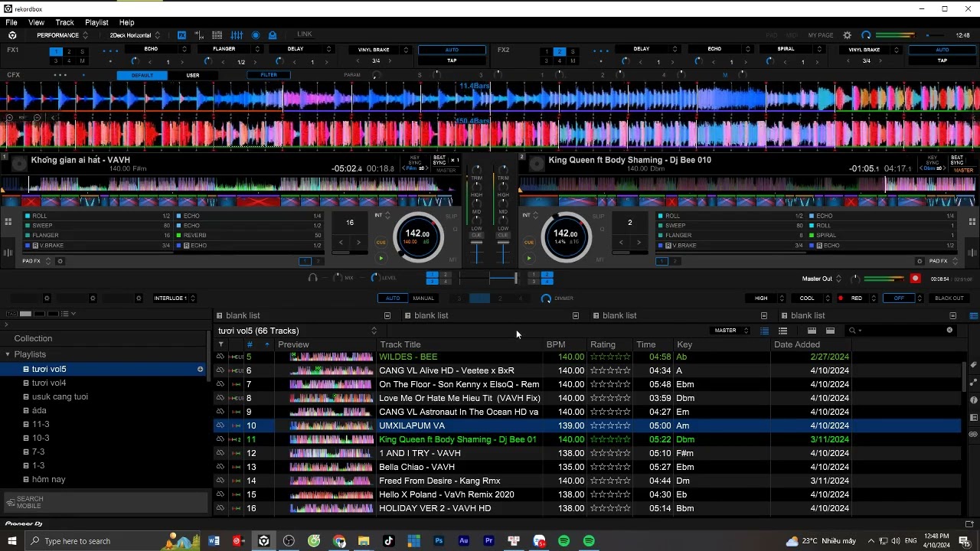The image size is (980, 551).
Task: Open deck 2 Pad FX settings gear
Action: coord(920,261)
